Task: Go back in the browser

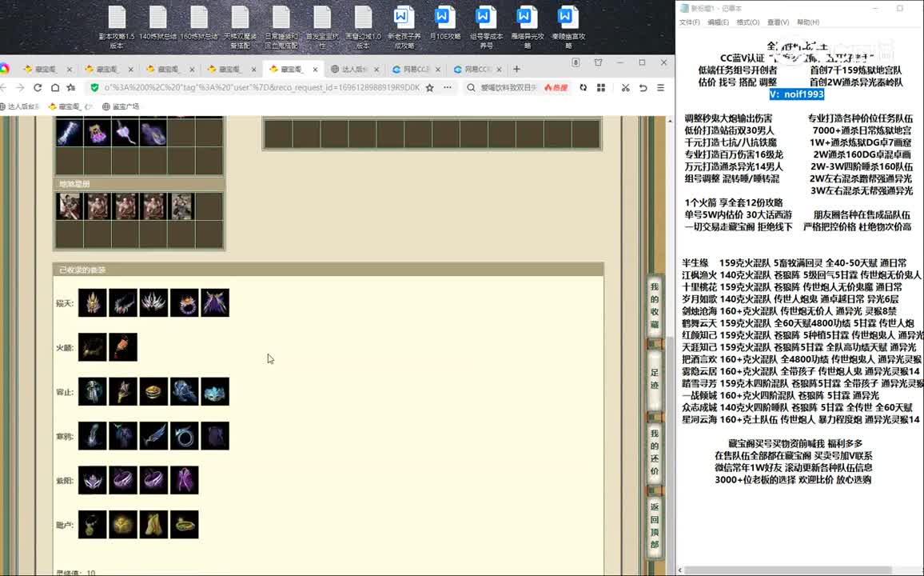Action: [x=3, y=88]
